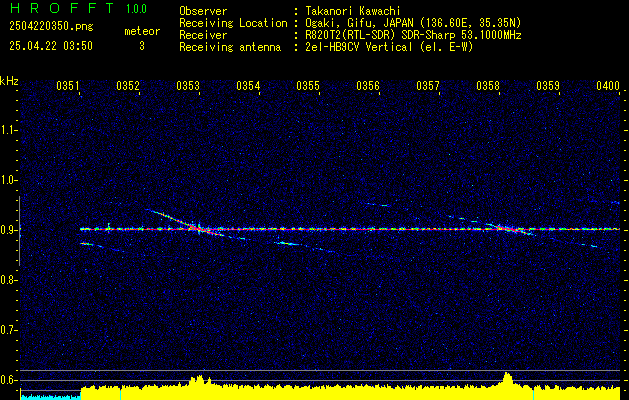This screenshot has height=400, width=629.
Task: Click the faint echo streak below carrier near 0355
Action: click(305, 246)
